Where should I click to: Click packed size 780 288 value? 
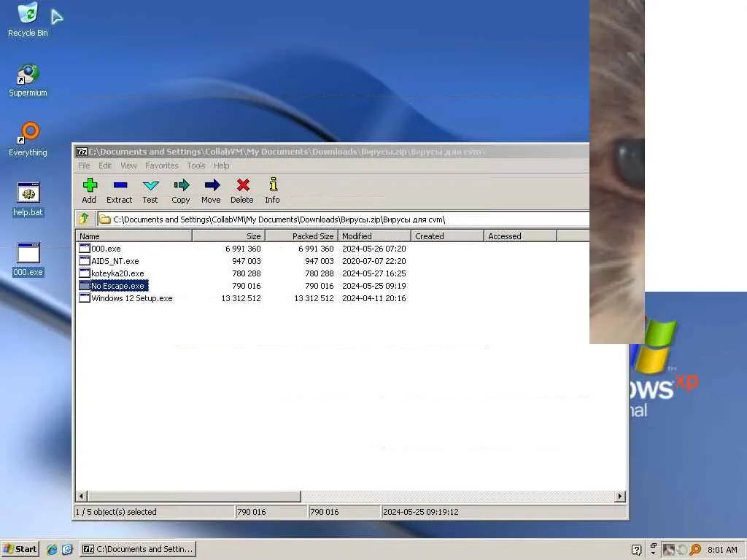(320, 273)
